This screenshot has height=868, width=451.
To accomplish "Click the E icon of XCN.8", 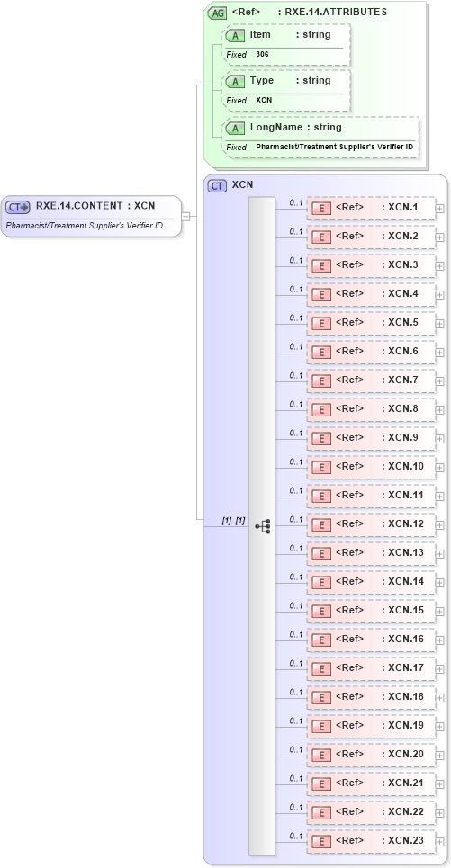I will click(321, 409).
